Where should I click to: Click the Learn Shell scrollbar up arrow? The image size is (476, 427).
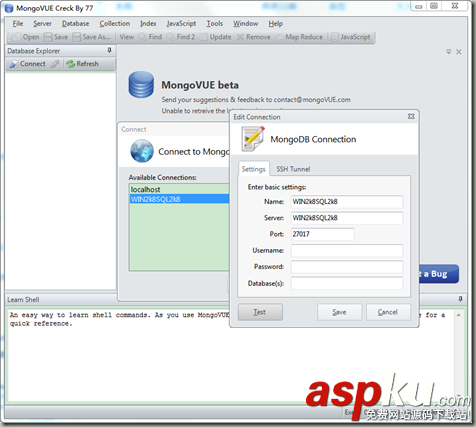tap(459, 315)
